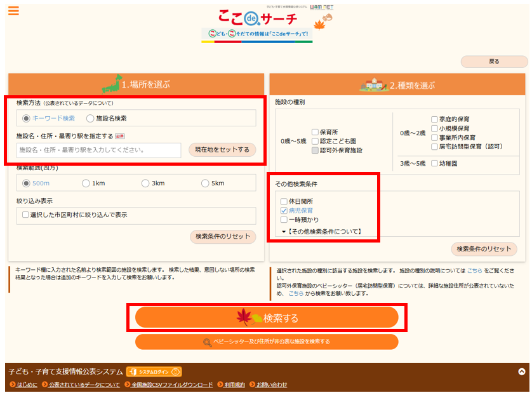Click the 施設名・住所・最寄り駅 input field
532x393 pixels.
(99, 150)
